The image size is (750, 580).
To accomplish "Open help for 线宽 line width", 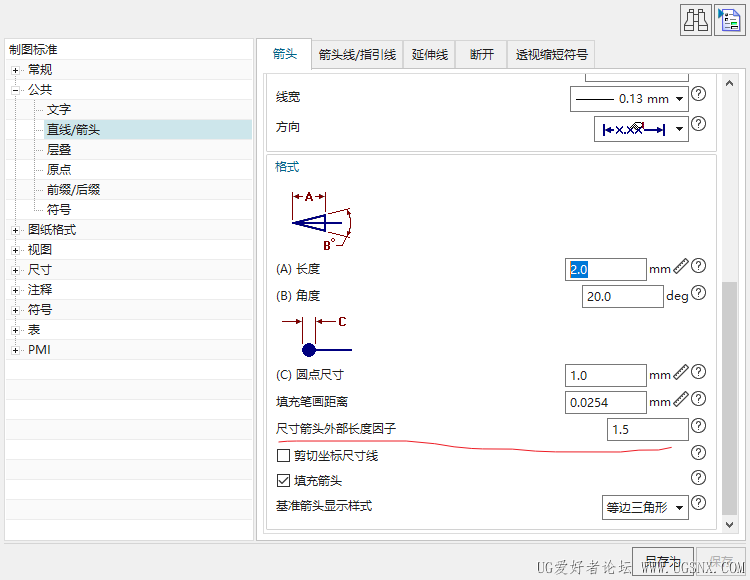I will (x=698, y=94).
